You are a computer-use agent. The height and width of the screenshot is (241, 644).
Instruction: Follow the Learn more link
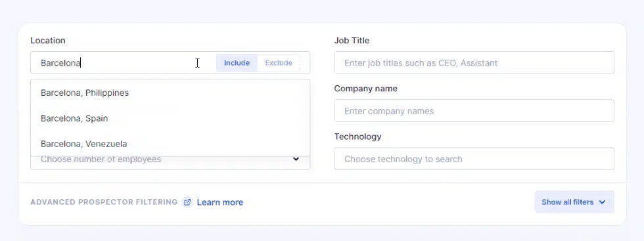(220, 202)
